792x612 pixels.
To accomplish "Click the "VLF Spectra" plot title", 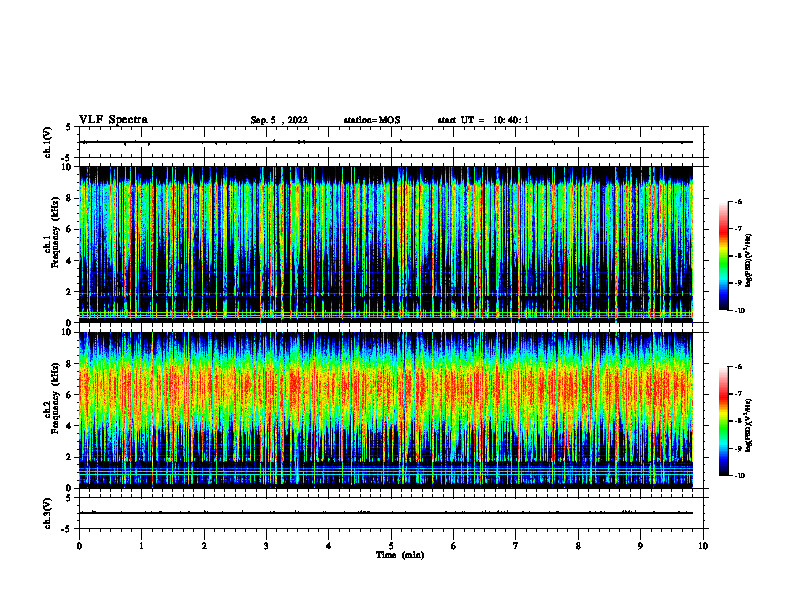I will 113,120.
